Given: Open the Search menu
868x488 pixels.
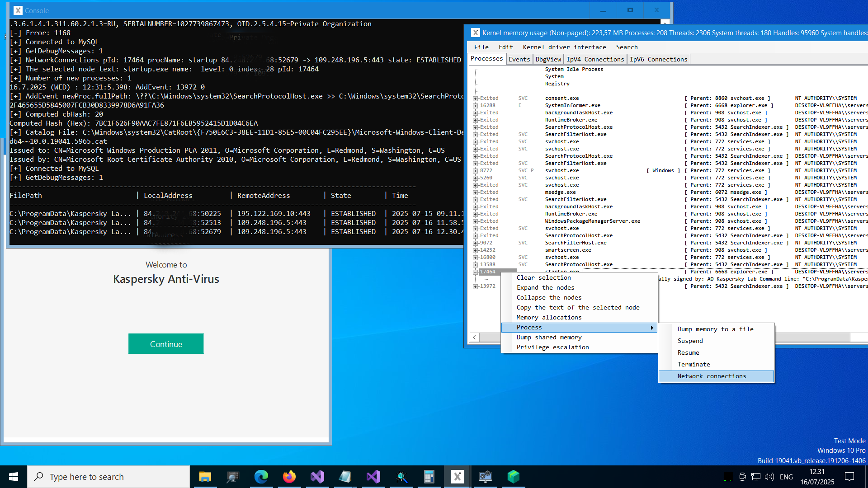Looking at the screenshot, I should coord(627,47).
